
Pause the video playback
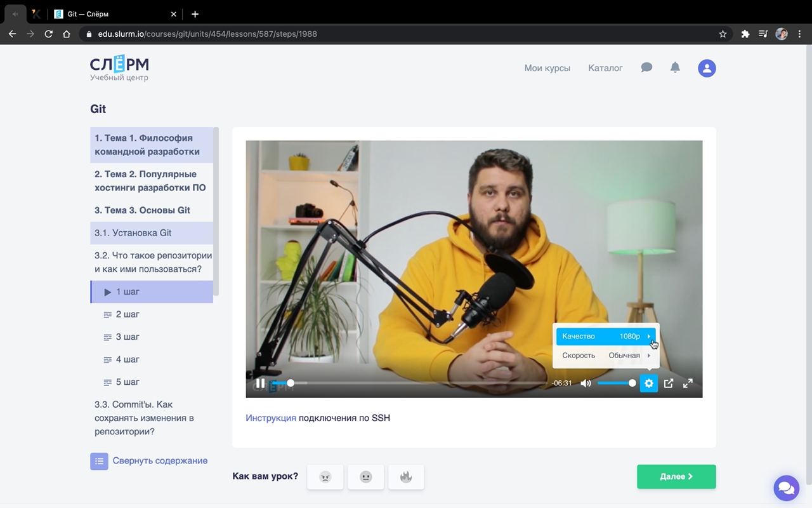click(x=260, y=384)
